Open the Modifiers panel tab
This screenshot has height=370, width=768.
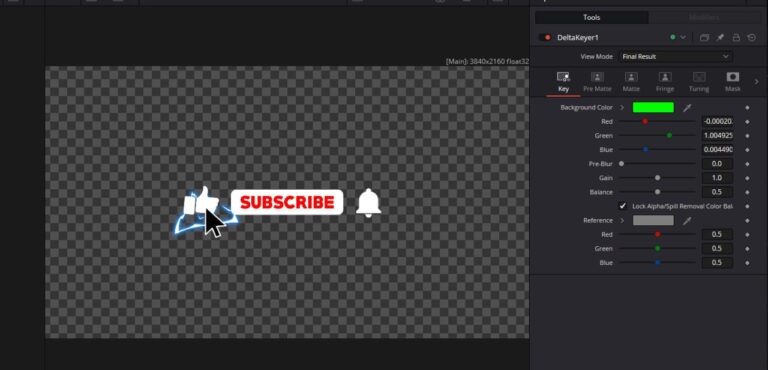704,18
